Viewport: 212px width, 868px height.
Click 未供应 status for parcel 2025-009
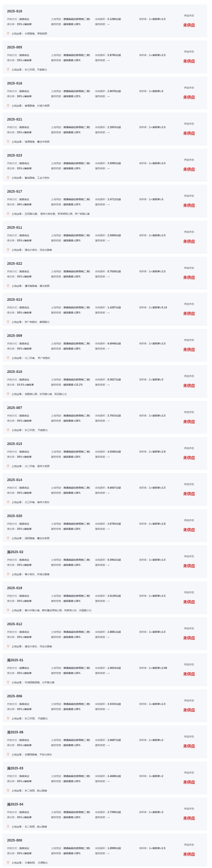tap(189, 350)
